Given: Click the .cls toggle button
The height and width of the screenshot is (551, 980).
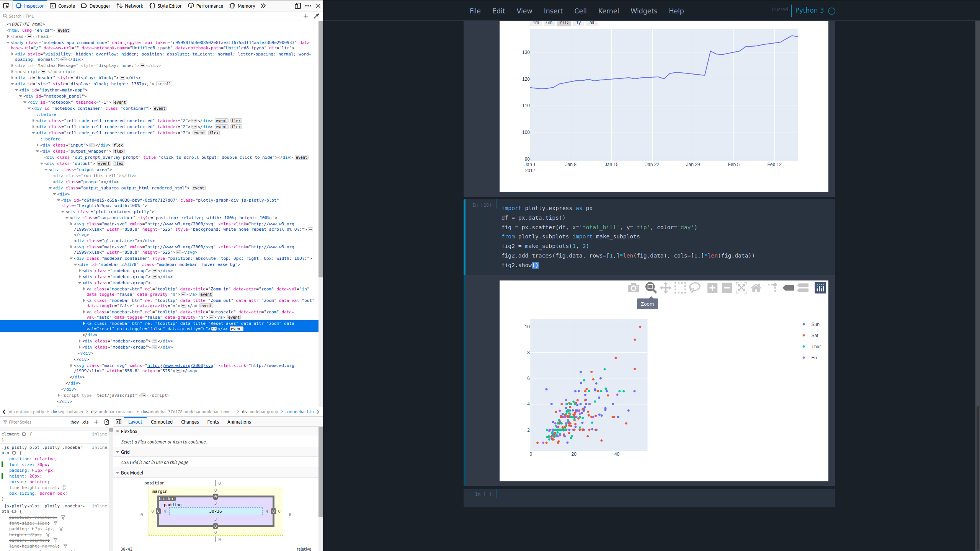Looking at the screenshot, I should pyautogui.click(x=85, y=422).
